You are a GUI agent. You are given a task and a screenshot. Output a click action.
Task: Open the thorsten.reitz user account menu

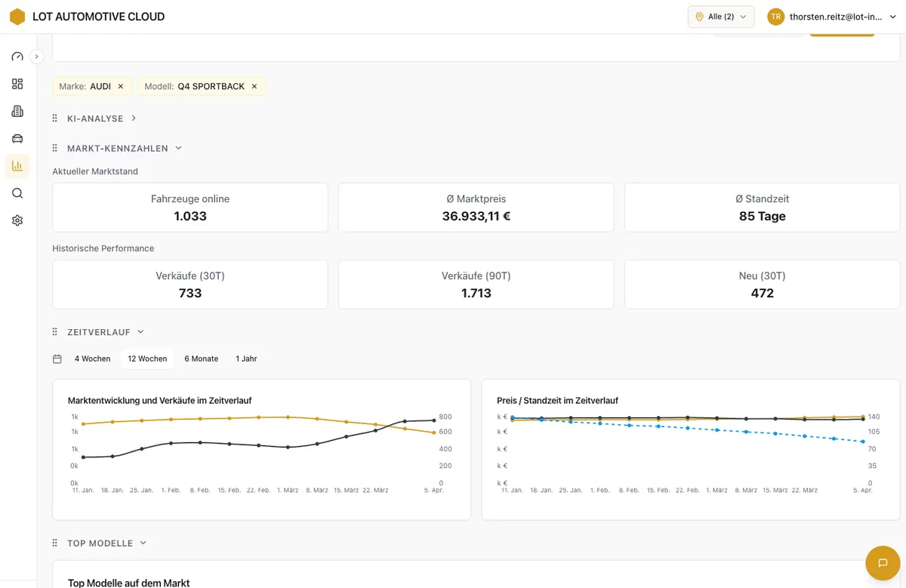coord(831,17)
